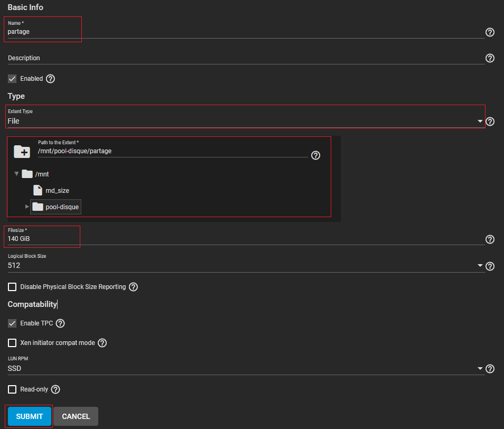Click help icon beside Read-only checkbox
The height and width of the screenshot is (429, 504).
pyautogui.click(x=55, y=389)
